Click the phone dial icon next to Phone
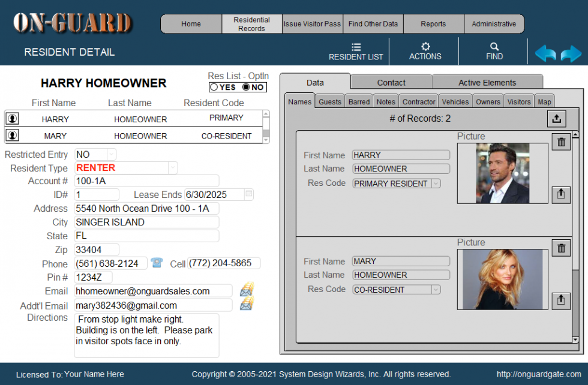This screenshot has height=385, width=588. coord(157,263)
